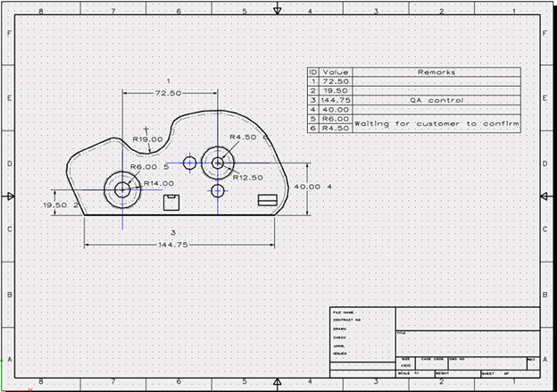Screen dimensions: 557x392
Task: Click the Waiting for customer to confirm remark
Action: (x=436, y=123)
